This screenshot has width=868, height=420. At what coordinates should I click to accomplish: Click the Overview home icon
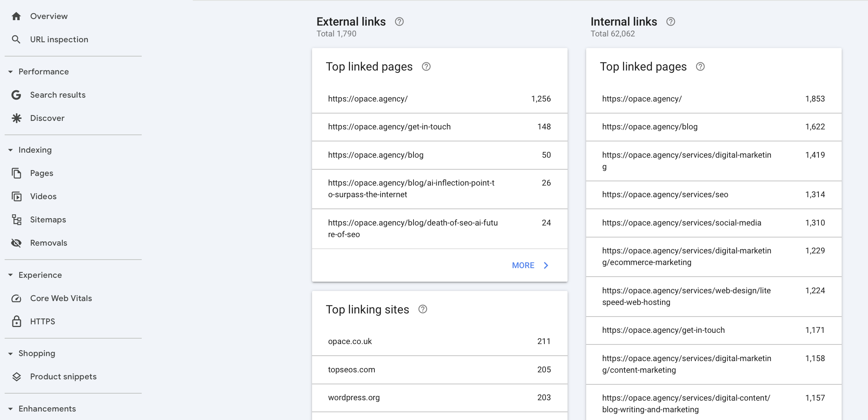[x=16, y=16]
